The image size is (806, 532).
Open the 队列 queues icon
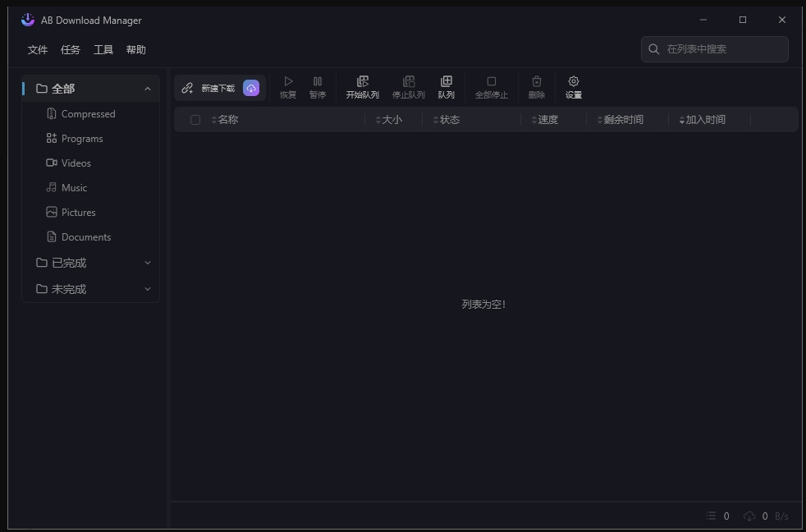click(x=447, y=81)
